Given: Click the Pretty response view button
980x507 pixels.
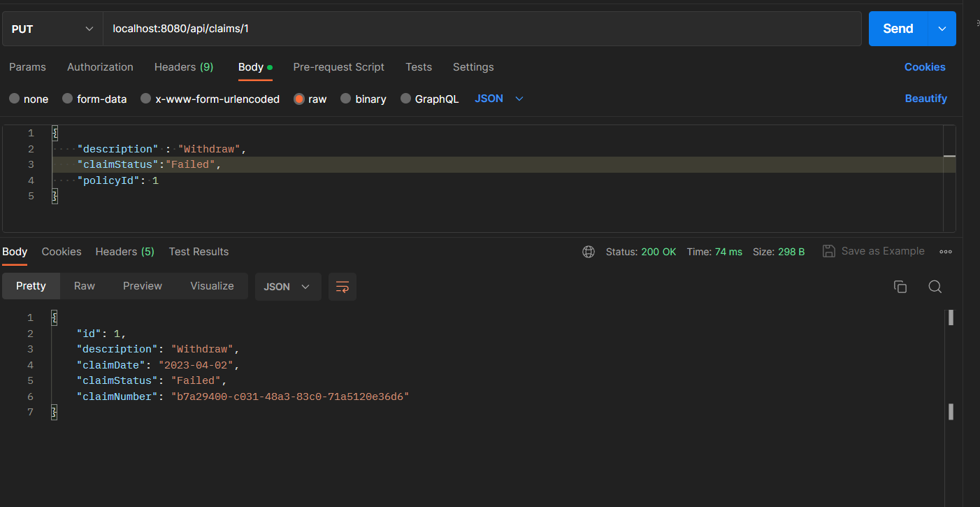Looking at the screenshot, I should [x=31, y=286].
